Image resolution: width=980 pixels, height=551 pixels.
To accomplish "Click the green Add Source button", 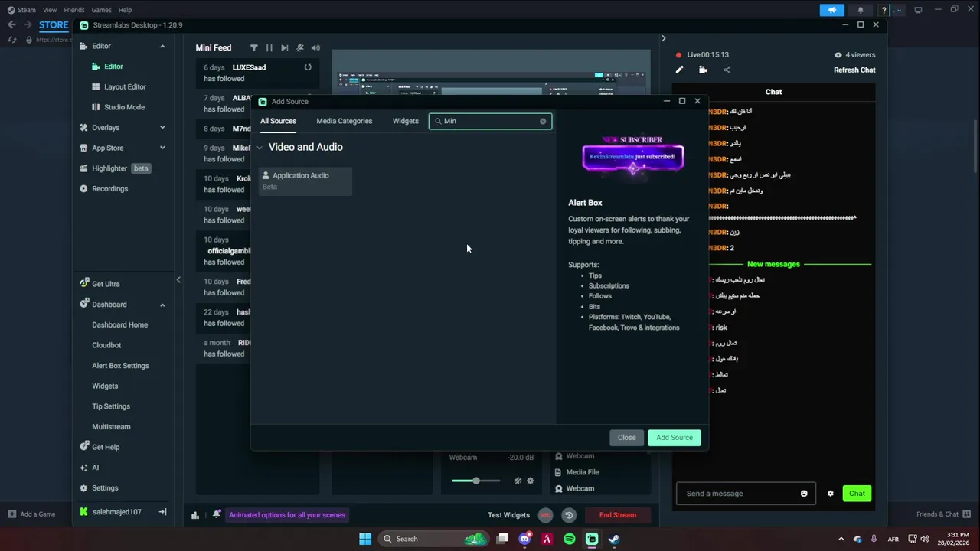I will pos(674,438).
